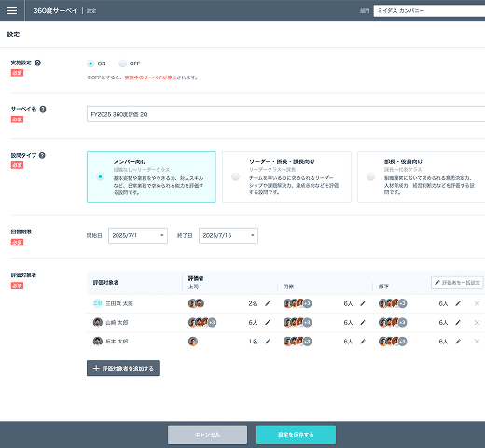Edit 上司 evaluators pencil in first row
Image resolution: width=485 pixels, height=448 pixels.
point(268,303)
